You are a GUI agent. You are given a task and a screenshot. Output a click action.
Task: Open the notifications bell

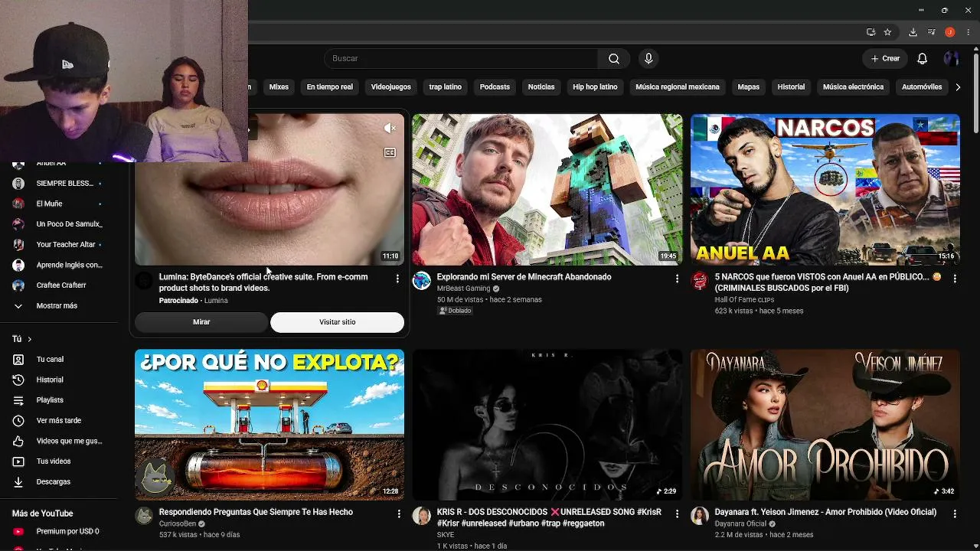pyautogui.click(x=923, y=59)
